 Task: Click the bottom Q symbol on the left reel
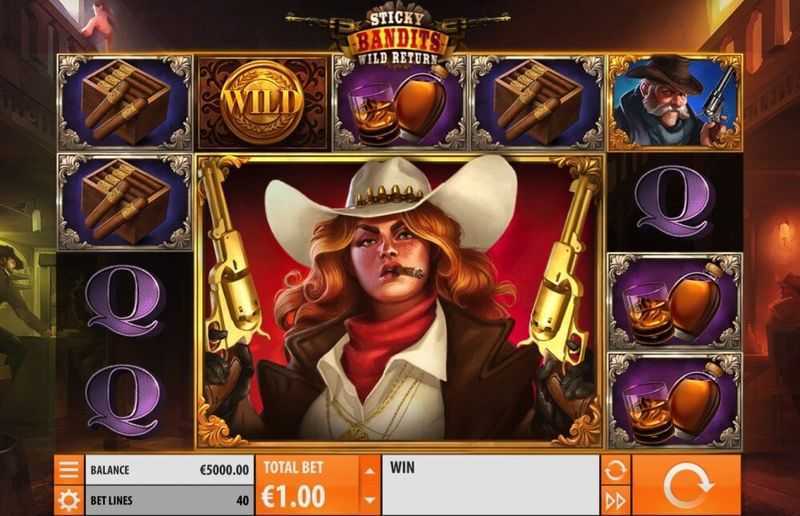tap(124, 400)
